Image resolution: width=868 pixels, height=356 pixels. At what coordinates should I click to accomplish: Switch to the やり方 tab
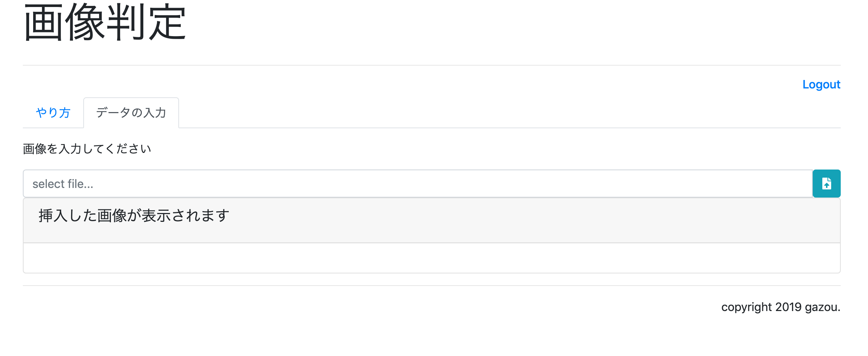pos(53,113)
